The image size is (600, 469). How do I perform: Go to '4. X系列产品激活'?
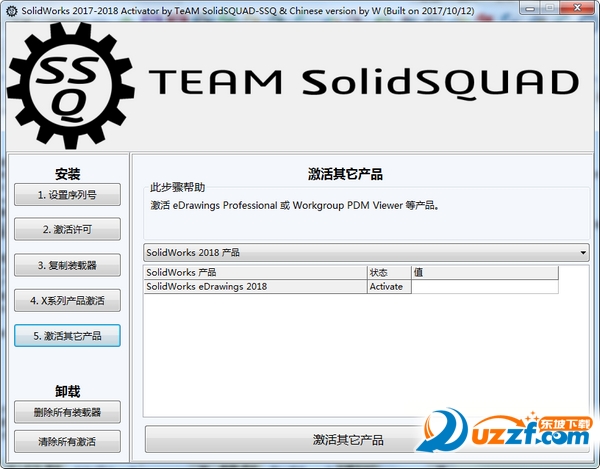pos(67,300)
